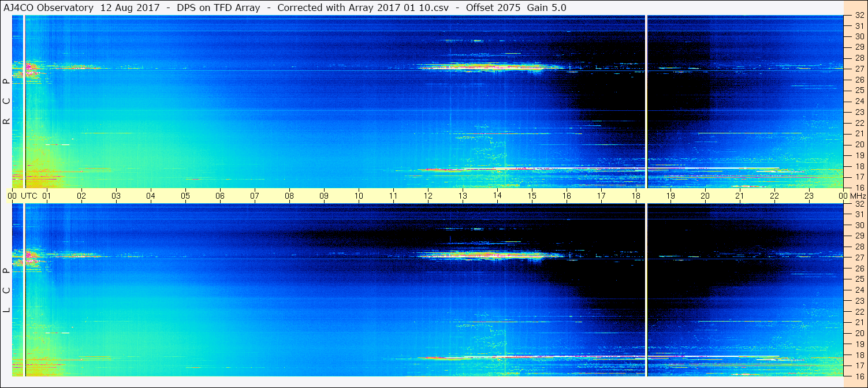Viewport: 868px width, 388px height.
Task: Select hour label "05" on time axis
Action: click(x=185, y=196)
